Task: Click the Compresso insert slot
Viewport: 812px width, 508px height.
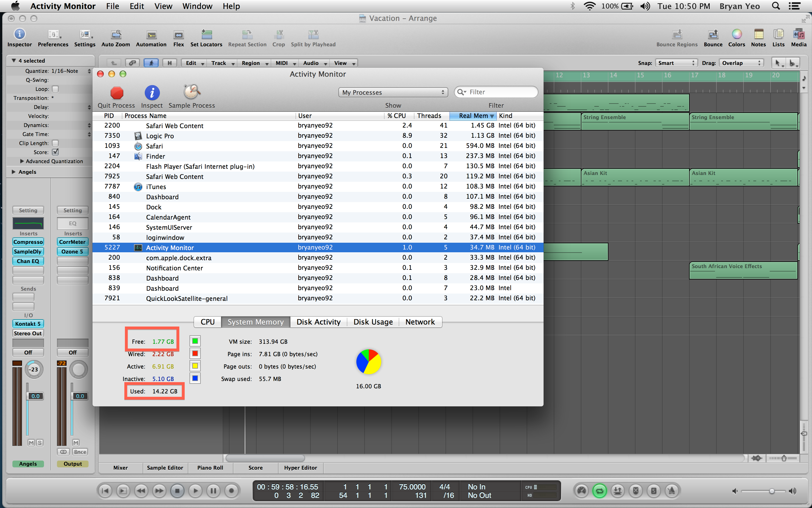Action: coord(28,242)
